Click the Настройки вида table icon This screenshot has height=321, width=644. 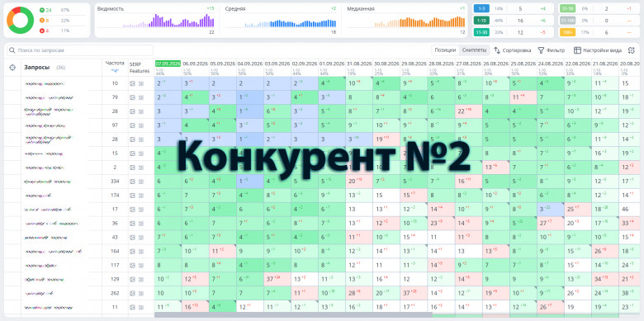point(577,50)
